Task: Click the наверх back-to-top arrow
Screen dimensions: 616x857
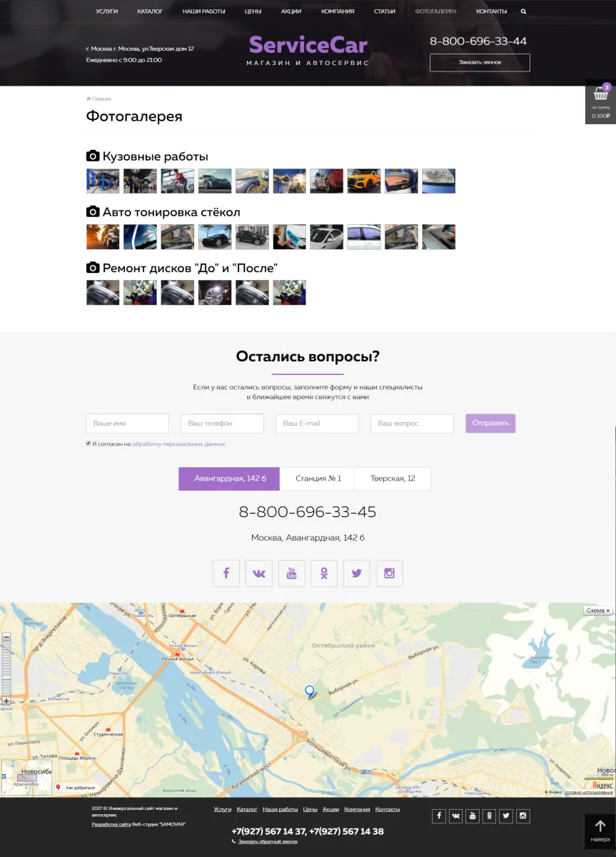Action: 600,831
